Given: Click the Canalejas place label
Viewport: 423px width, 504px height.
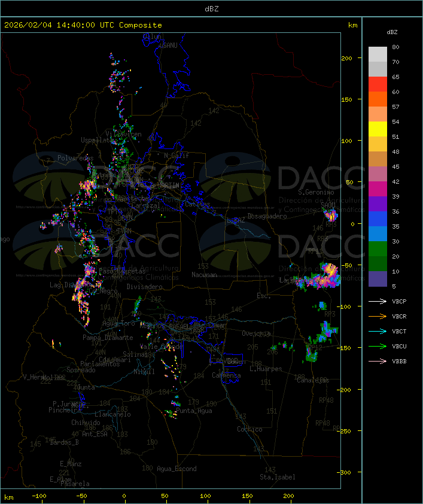Looking at the screenshot, I should 313,381.
